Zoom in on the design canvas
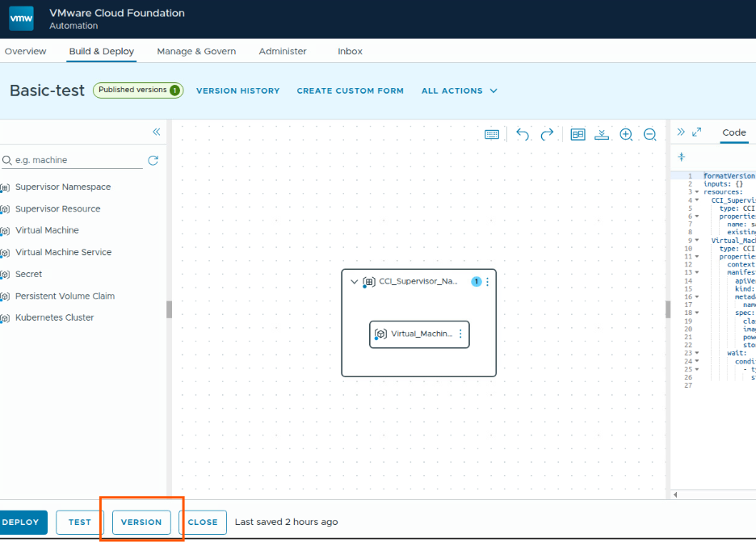Screen dimensions: 756x542 [626, 135]
